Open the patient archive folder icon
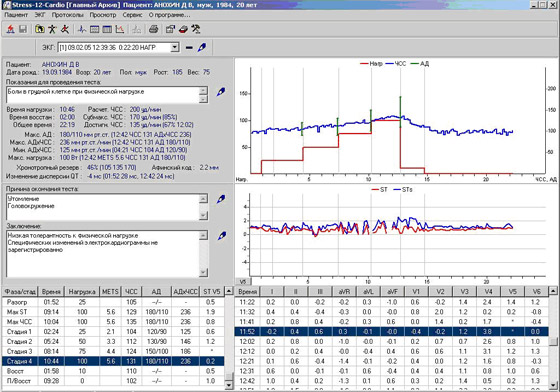Screen dimensions: 560x392 click(x=40, y=29)
